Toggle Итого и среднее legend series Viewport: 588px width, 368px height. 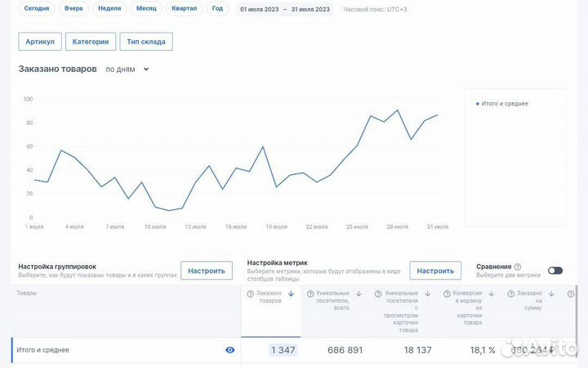pyautogui.click(x=503, y=104)
